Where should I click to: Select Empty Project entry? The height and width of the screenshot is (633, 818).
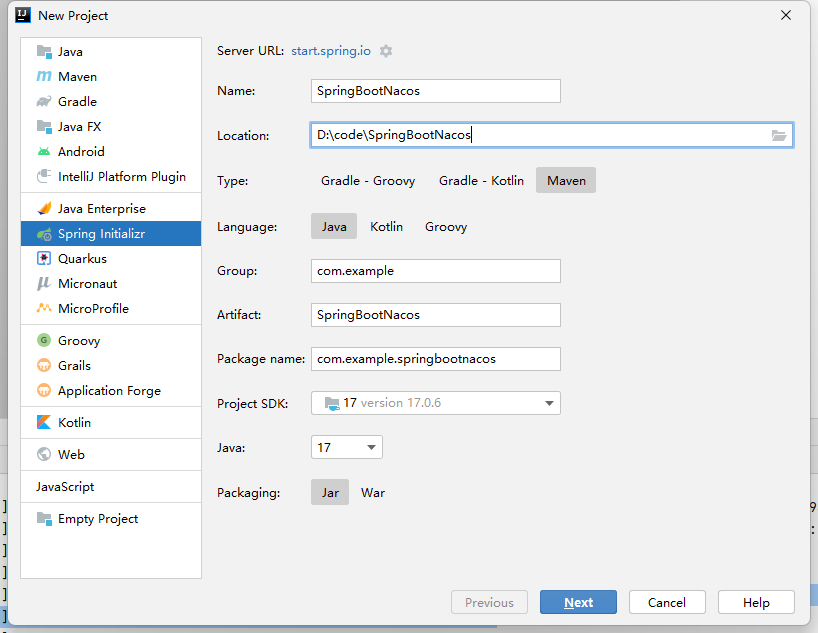pos(111,519)
